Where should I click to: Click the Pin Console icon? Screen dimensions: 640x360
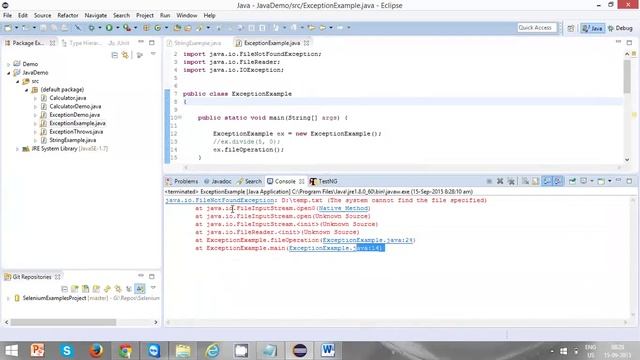point(573,181)
